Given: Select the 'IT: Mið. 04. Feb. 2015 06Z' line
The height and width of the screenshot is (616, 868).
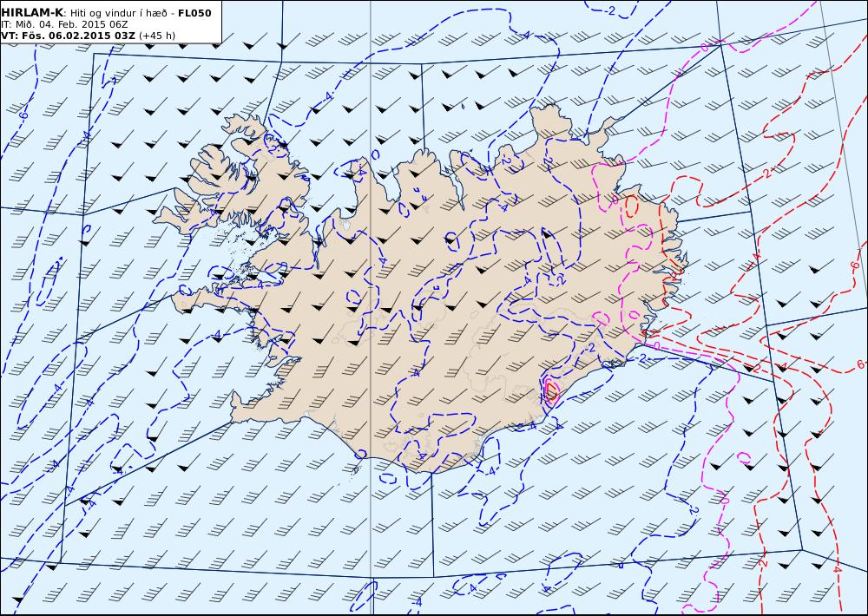Looking at the screenshot, I should click(x=65, y=24).
